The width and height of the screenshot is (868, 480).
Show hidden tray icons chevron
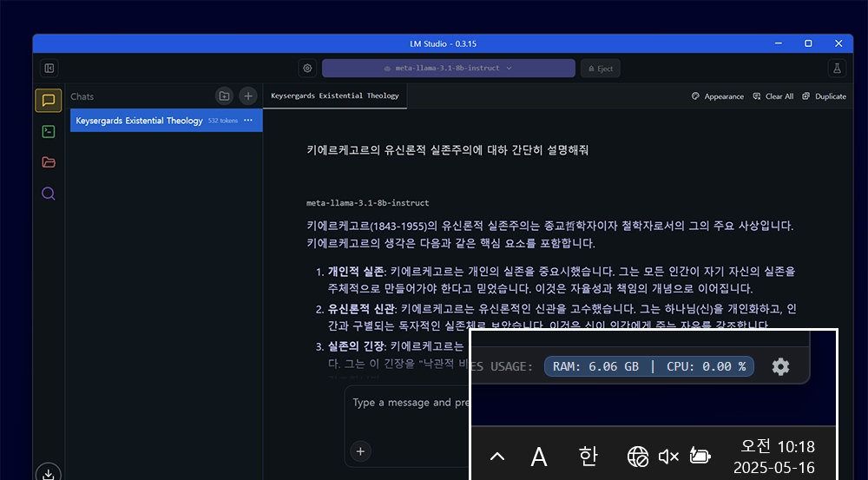coord(497,457)
